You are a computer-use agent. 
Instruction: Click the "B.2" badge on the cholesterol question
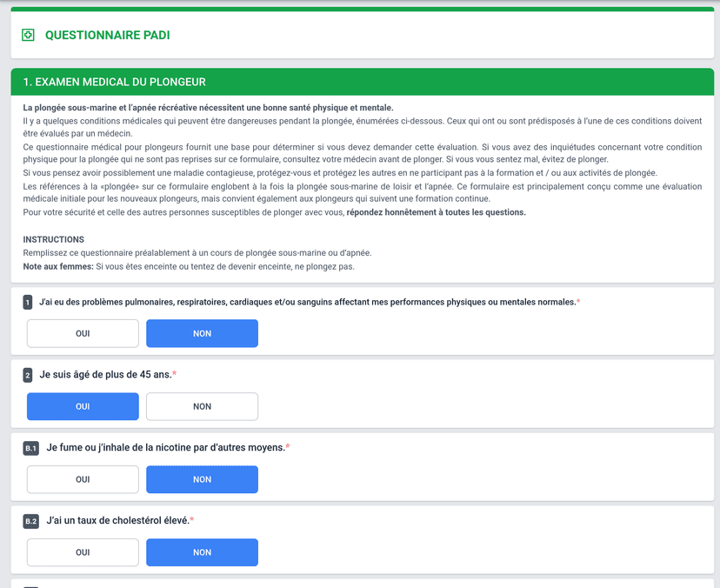point(30,521)
